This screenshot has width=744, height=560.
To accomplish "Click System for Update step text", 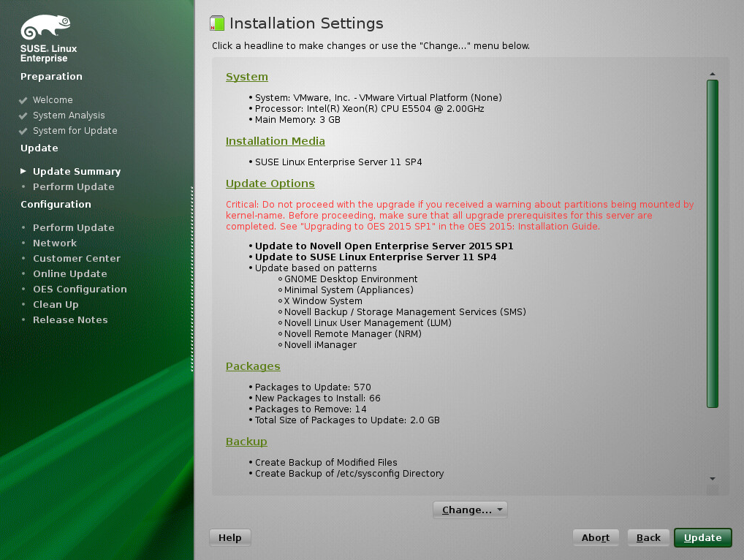I will 75,131.
